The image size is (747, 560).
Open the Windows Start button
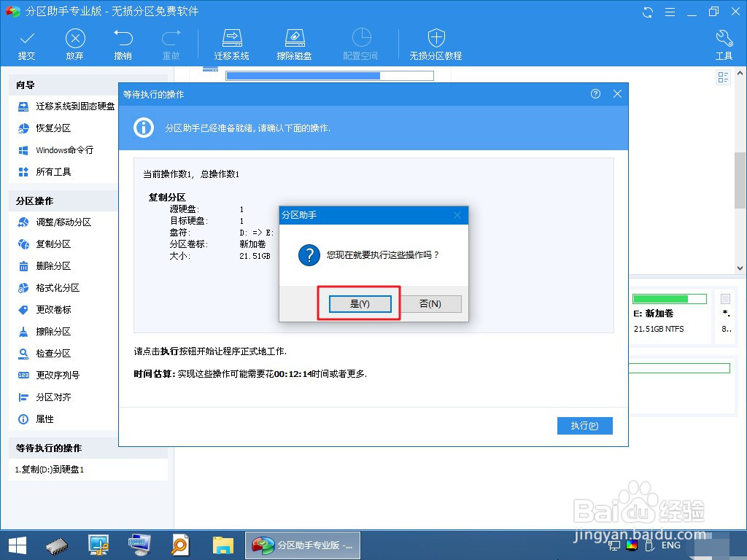click(x=18, y=545)
